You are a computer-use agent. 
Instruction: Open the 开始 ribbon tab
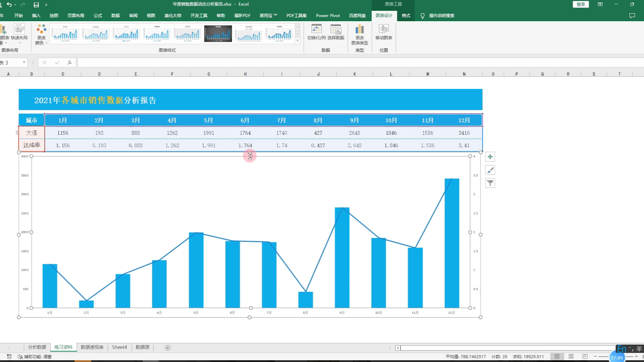point(19,16)
